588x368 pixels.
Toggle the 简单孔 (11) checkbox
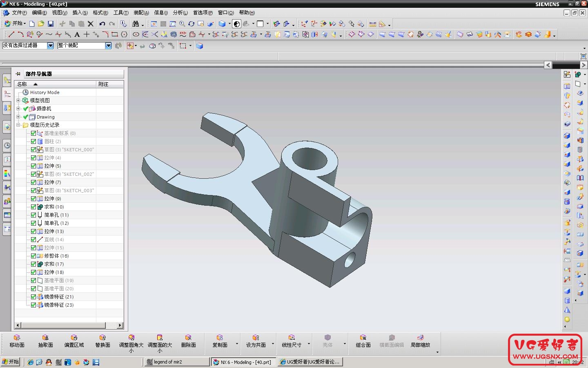click(x=33, y=215)
